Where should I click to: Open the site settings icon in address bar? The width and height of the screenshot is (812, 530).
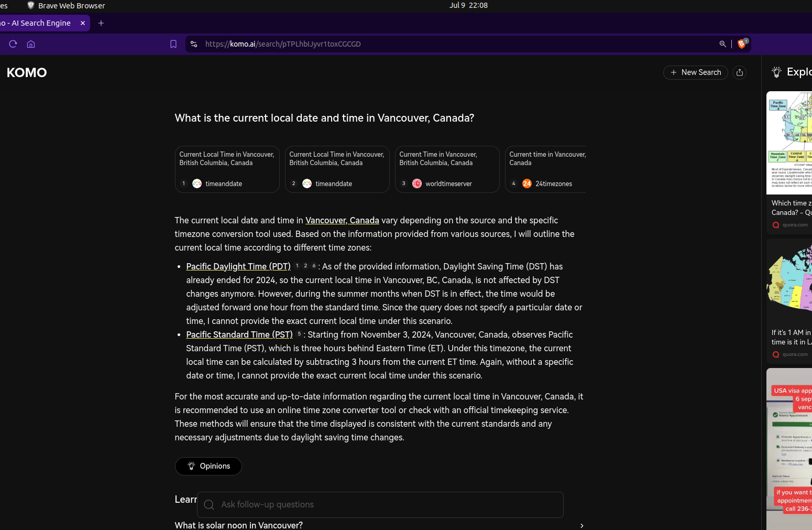point(194,44)
